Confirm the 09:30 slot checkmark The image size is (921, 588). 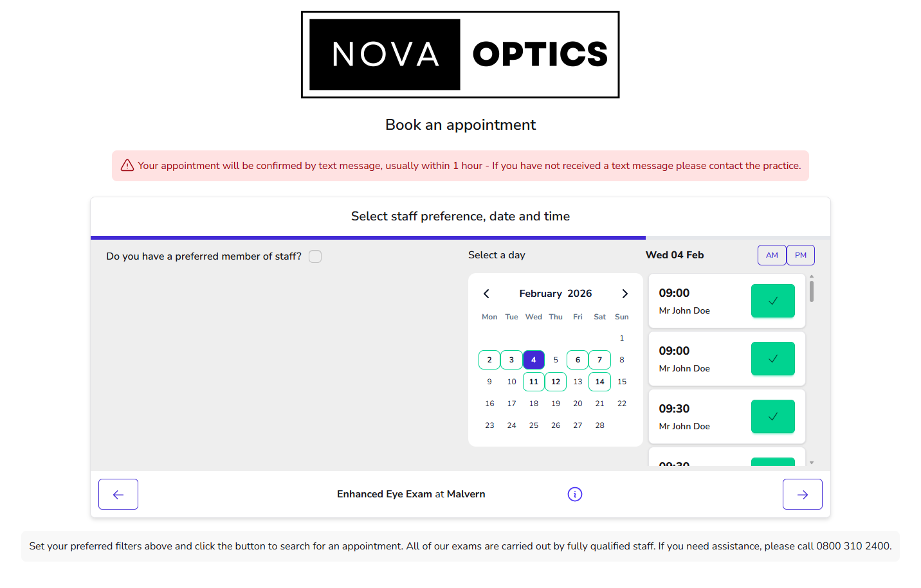[x=772, y=416]
